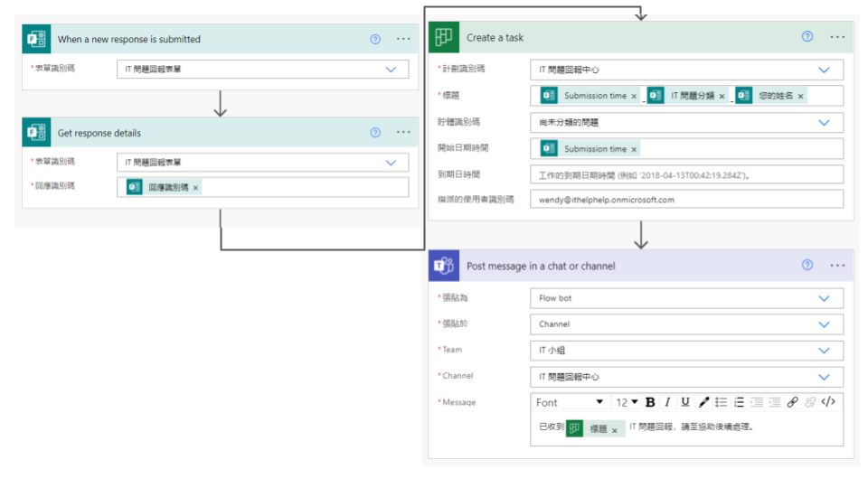The image size is (868, 488).
Task: Select the '您的姓名' dynamic content token
Action: [x=770, y=96]
